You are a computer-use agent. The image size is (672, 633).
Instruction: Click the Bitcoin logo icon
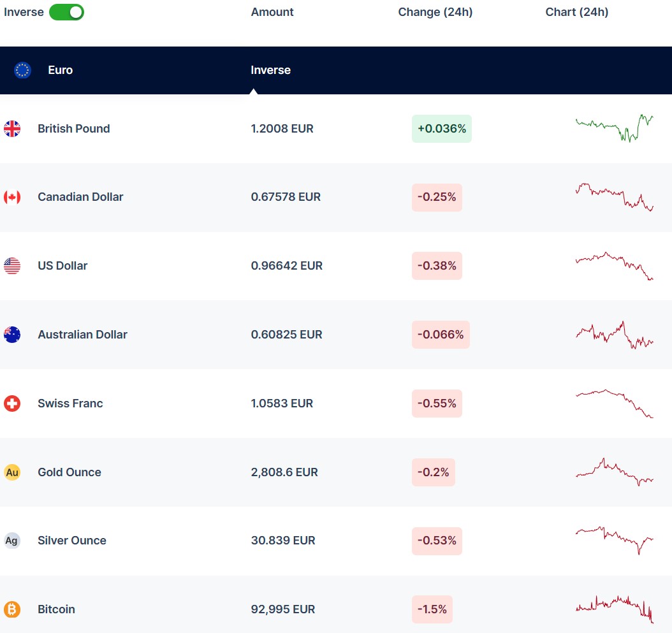point(12,609)
